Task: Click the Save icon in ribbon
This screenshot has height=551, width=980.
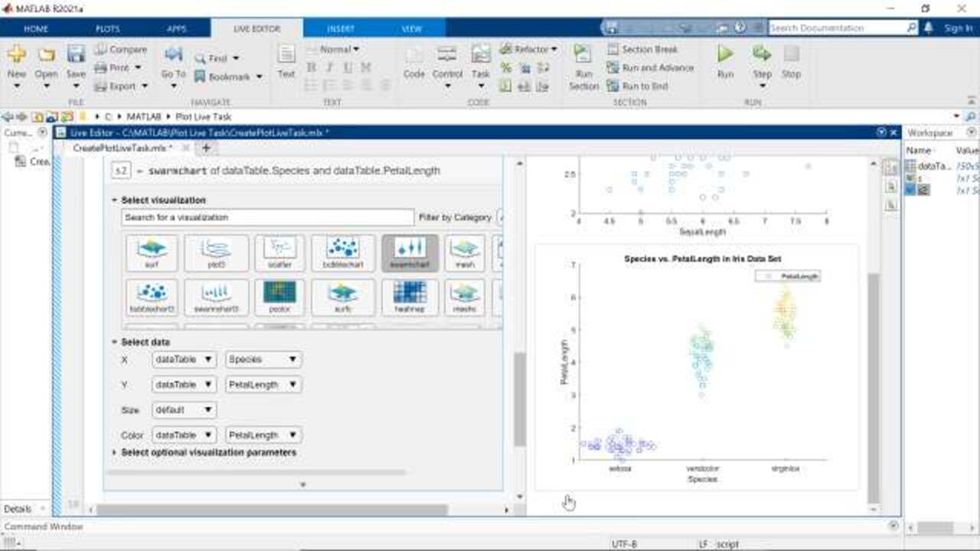Action: coord(76,60)
